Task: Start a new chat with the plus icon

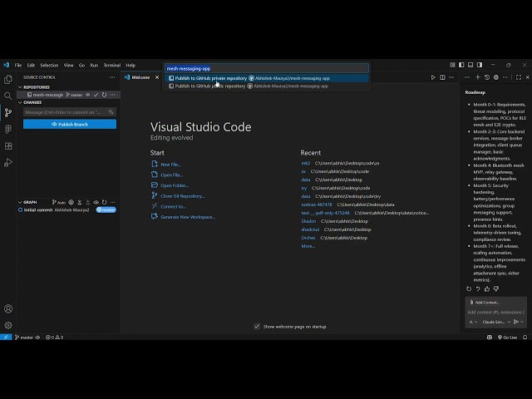Action: coord(478,77)
